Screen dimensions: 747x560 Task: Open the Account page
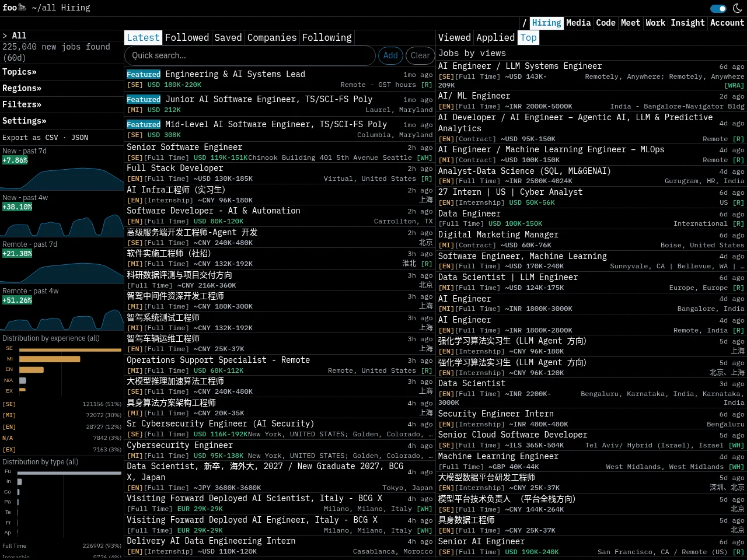point(727,23)
